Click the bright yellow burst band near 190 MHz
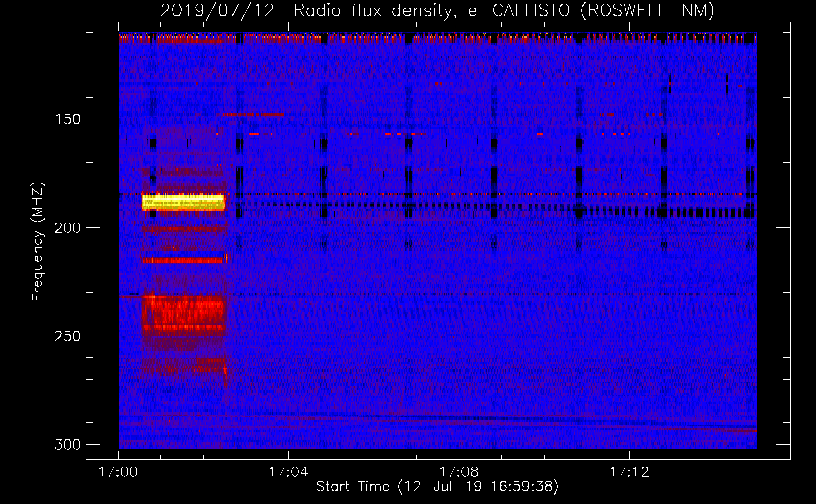This screenshot has width=816, height=504. click(x=183, y=203)
